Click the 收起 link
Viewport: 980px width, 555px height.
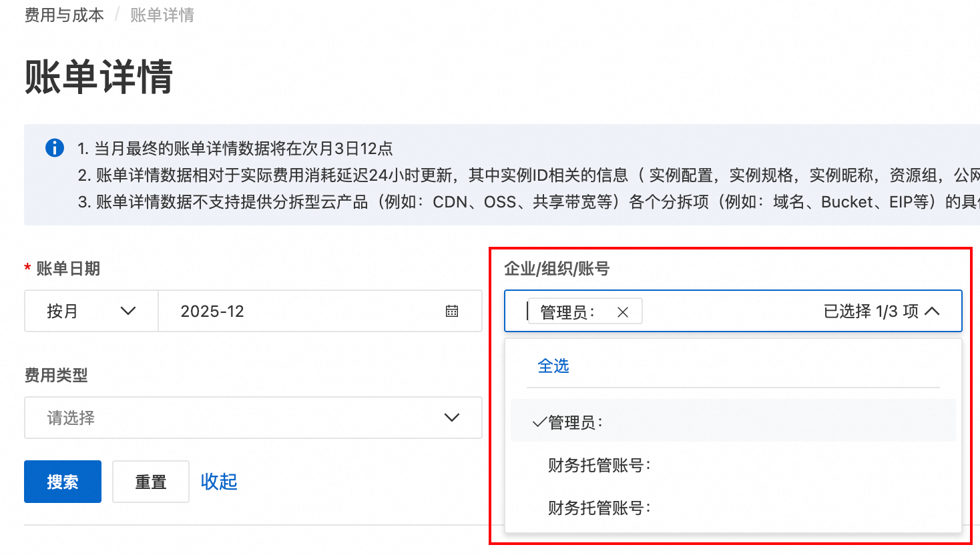[x=219, y=482]
